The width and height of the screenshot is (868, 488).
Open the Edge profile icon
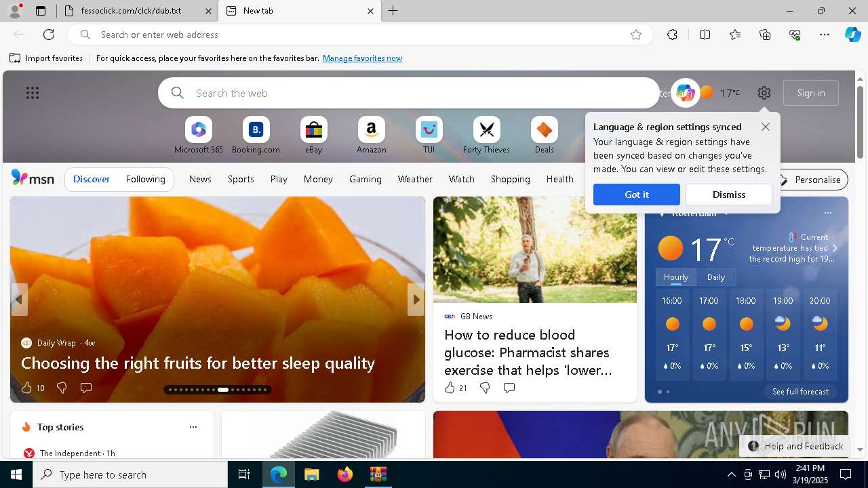click(x=14, y=11)
